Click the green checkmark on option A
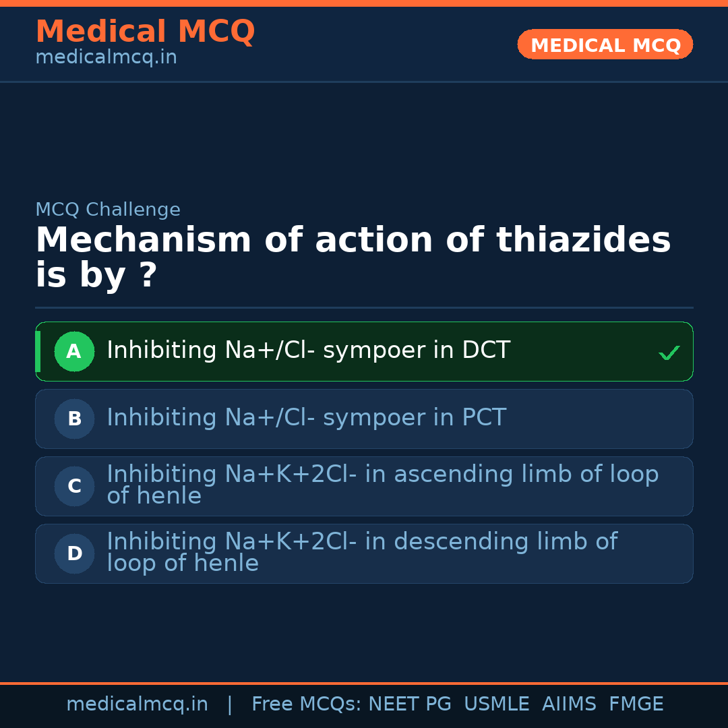The height and width of the screenshot is (728, 728). 669,353
